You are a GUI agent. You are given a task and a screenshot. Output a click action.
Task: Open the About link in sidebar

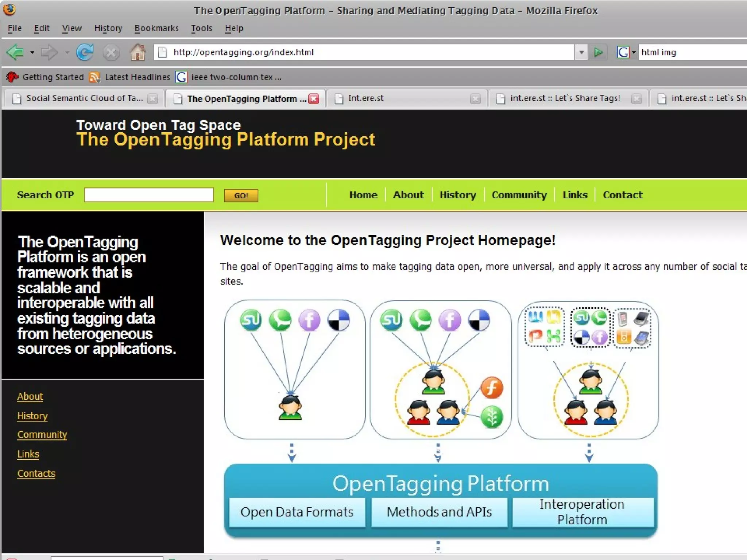click(30, 396)
